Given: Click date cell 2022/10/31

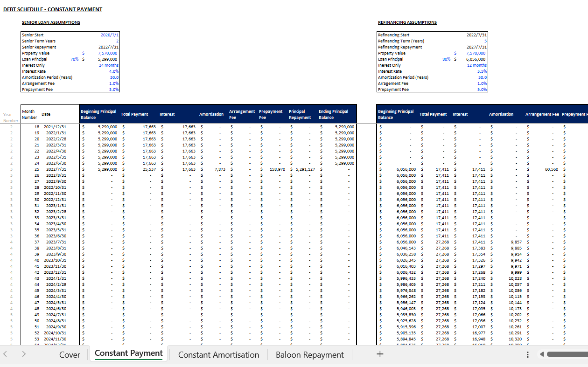Looking at the screenshot, I should pos(55,187).
